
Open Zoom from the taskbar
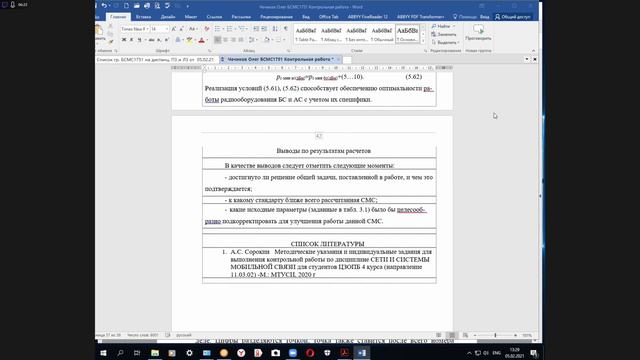(x=293, y=353)
